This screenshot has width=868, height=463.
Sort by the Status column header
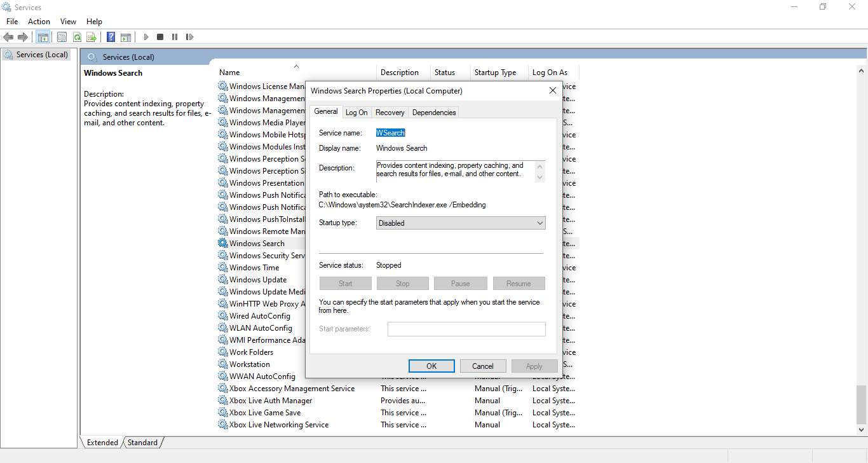click(x=451, y=73)
